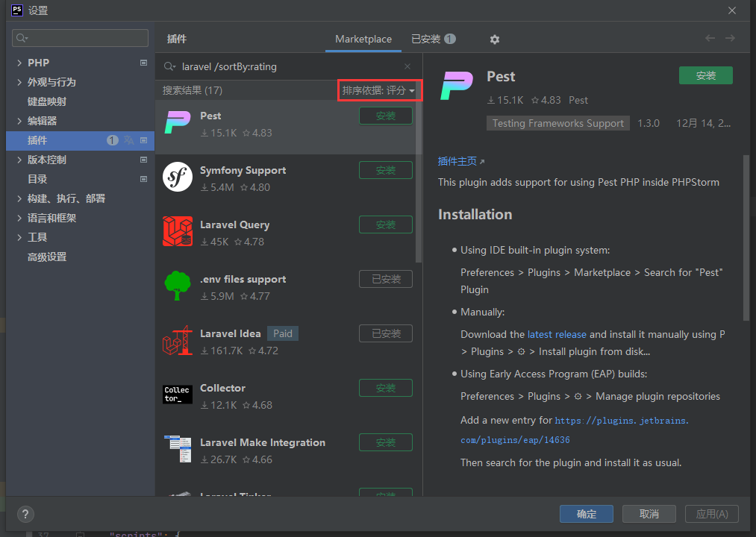Click the search magnifier in plugin search

pyautogui.click(x=169, y=66)
